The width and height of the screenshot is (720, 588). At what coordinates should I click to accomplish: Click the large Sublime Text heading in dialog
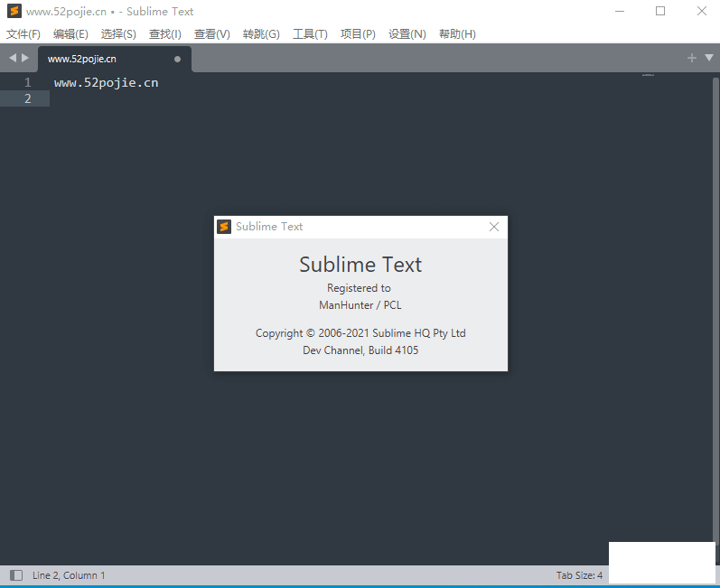(360, 265)
